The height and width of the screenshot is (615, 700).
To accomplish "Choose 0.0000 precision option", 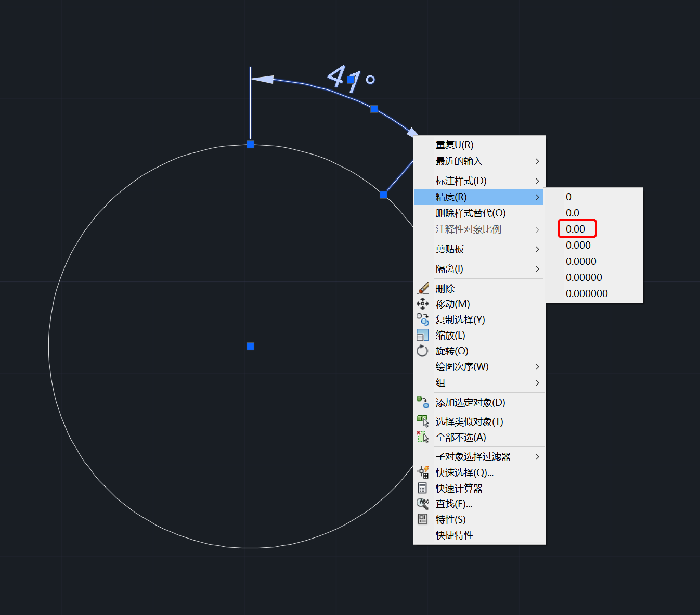I will pos(581,261).
